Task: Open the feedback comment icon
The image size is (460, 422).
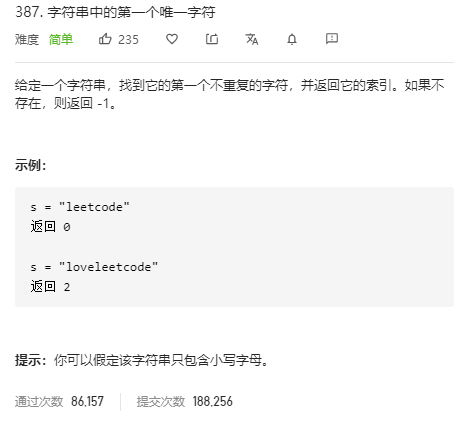Action: 332,39
